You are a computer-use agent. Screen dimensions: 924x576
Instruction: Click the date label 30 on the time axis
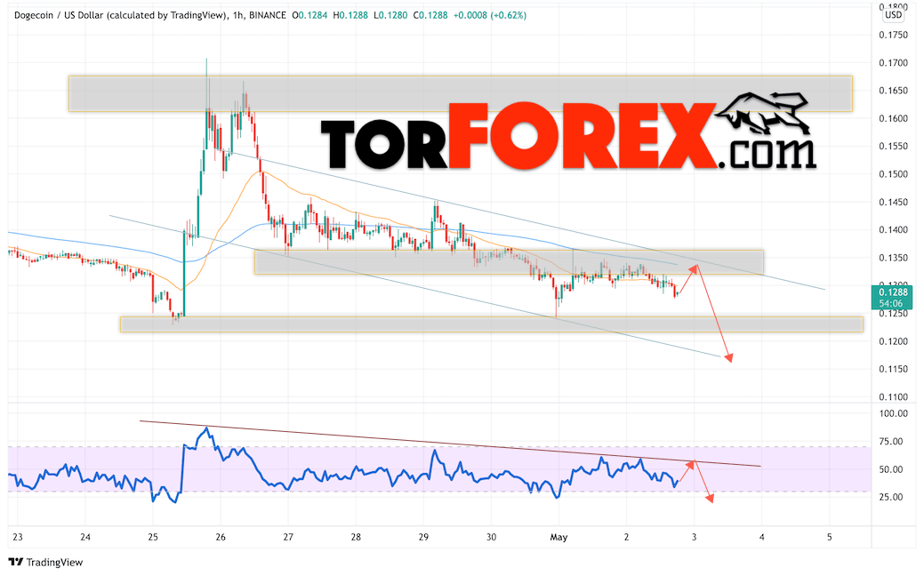(492, 537)
